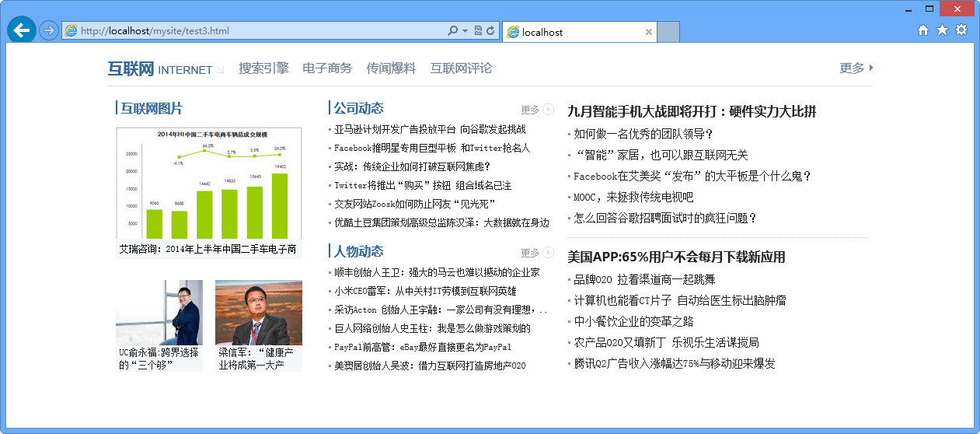Click inside the URL address field
Viewport: 980px width, 434px height.
click(256, 31)
